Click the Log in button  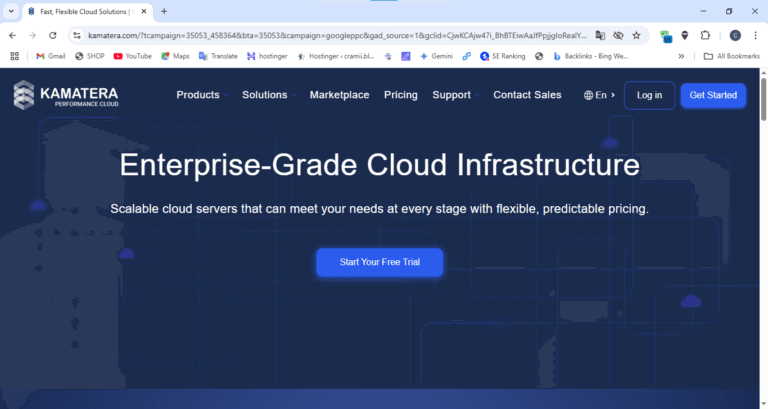[x=649, y=95]
